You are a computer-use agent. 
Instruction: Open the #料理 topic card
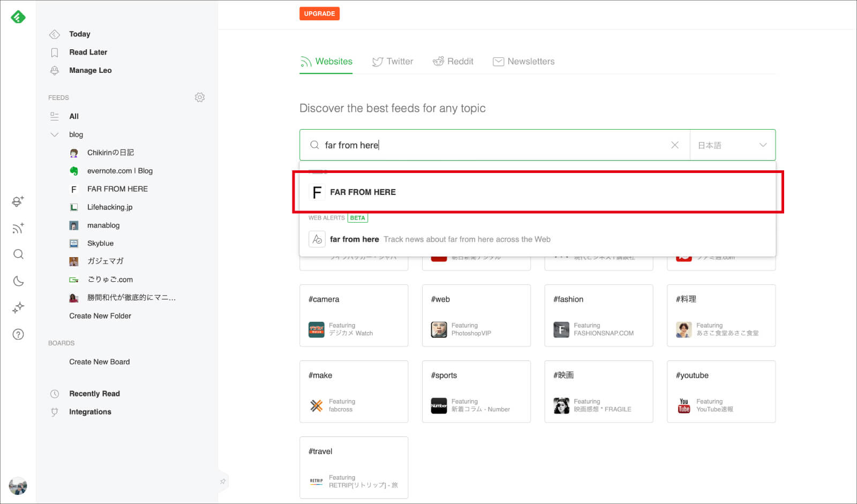tap(721, 315)
